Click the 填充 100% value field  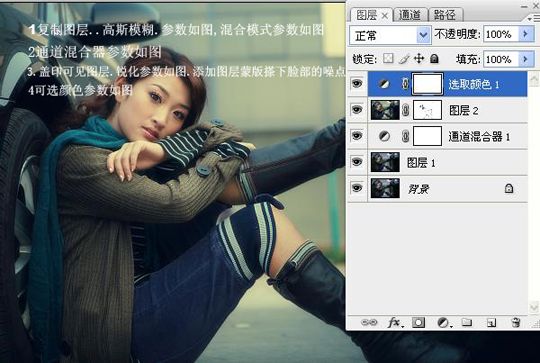[501, 59]
